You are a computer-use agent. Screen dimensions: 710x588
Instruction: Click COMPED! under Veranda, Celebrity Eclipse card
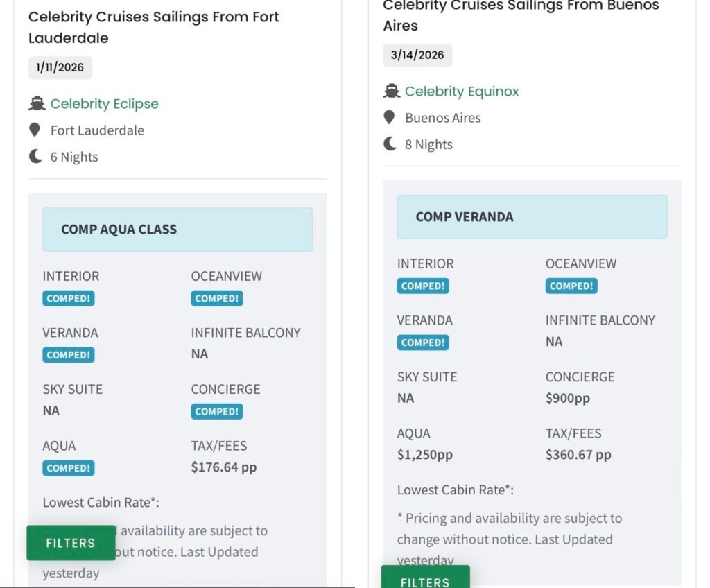click(x=69, y=355)
